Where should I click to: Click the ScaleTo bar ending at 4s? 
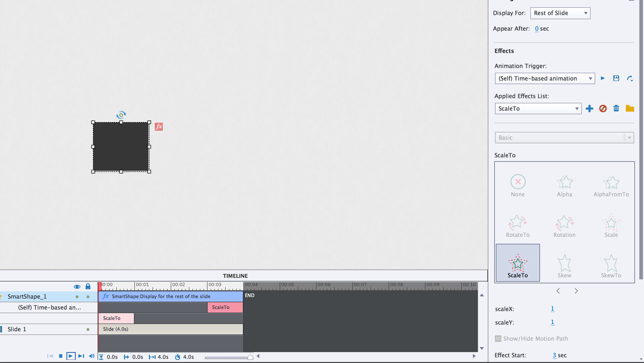point(225,307)
